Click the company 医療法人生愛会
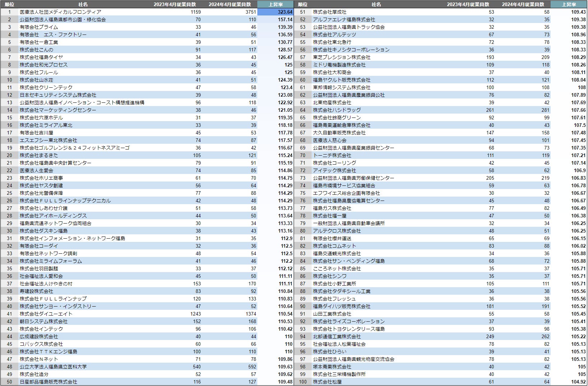The image size is (588, 386). point(36,170)
